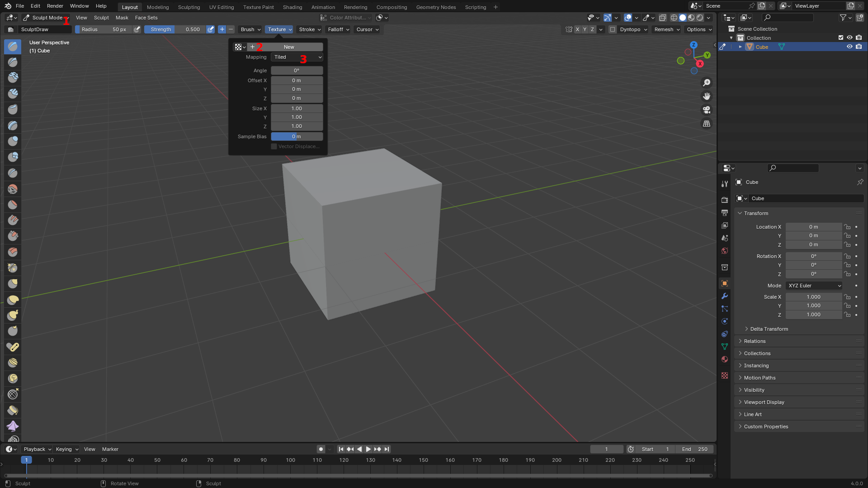
Task: Click the zoom view magnifier gizmo
Action: (707, 83)
